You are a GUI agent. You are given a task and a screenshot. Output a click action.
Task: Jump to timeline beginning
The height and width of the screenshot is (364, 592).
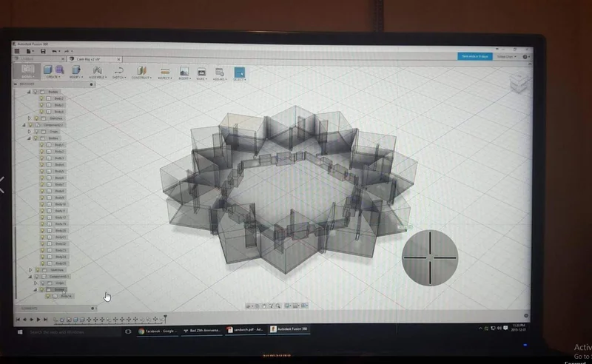point(18,320)
